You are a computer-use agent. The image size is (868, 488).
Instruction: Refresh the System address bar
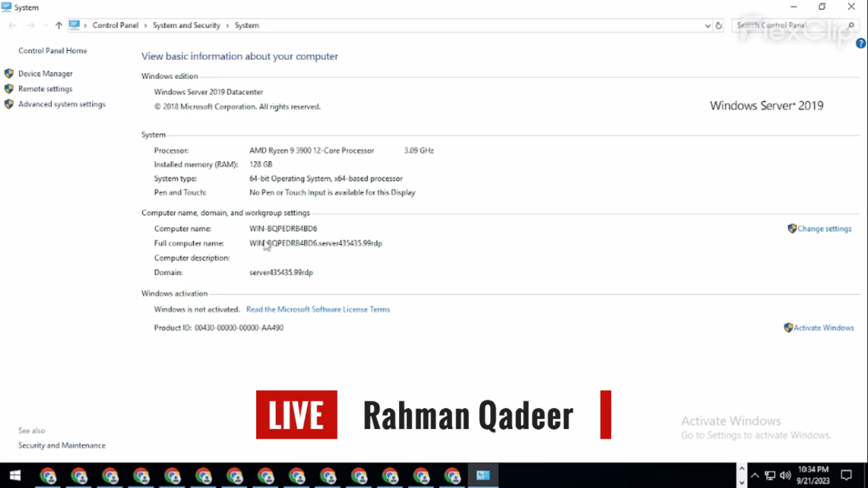point(719,25)
